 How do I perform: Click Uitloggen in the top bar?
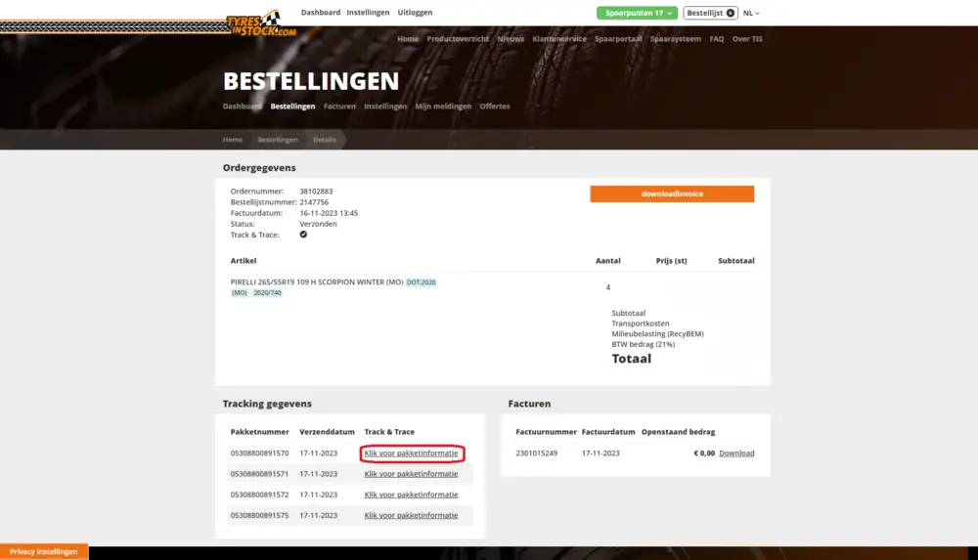[x=415, y=13]
